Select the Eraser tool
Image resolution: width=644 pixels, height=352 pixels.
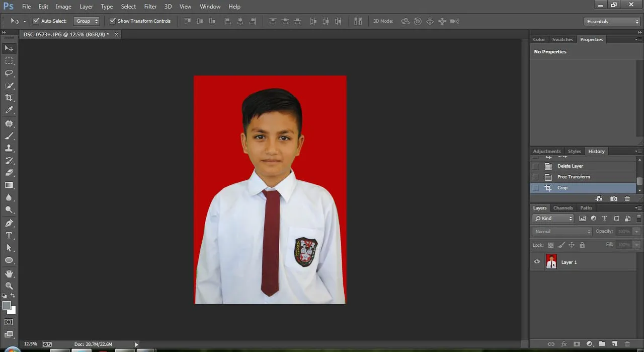pos(9,173)
